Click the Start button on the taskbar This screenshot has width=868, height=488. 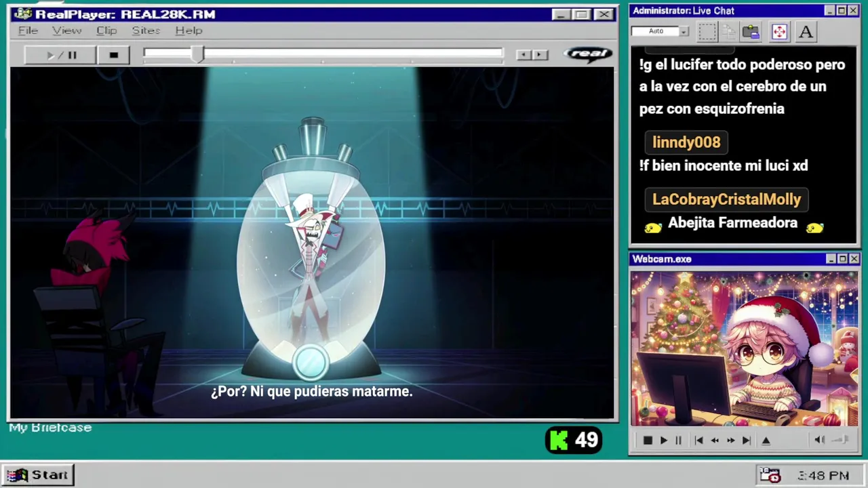38,475
